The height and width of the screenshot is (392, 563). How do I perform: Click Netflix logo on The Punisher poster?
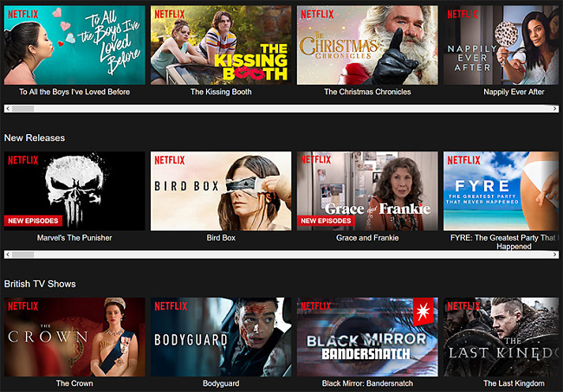[23, 160]
